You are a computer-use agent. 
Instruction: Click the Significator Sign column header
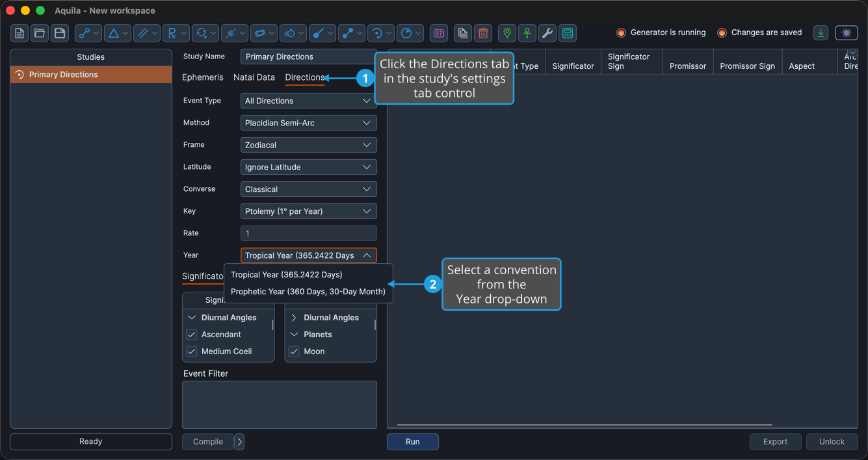[632, 62]
